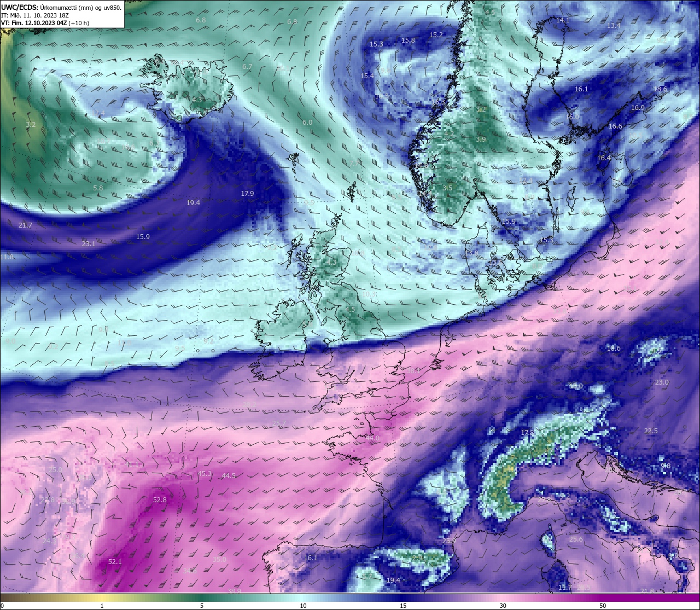Screen dimensions: 700x610
Task: Click the 52.1 value on the map
Action: (115, 561)
